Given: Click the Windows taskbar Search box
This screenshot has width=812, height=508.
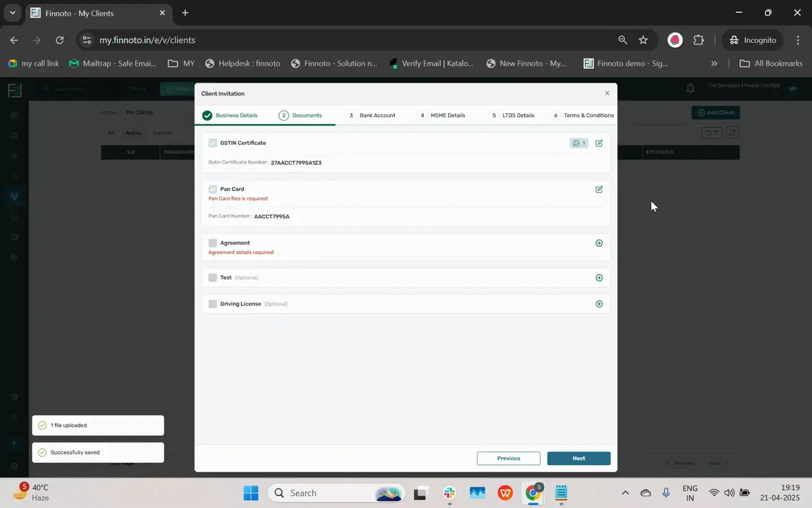Looking at the screenshot, I should click(336, 493).
